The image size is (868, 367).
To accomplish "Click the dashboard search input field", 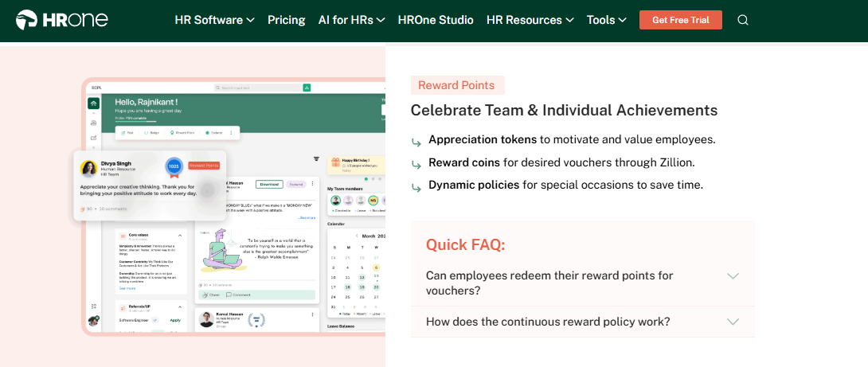I will 257,88.
